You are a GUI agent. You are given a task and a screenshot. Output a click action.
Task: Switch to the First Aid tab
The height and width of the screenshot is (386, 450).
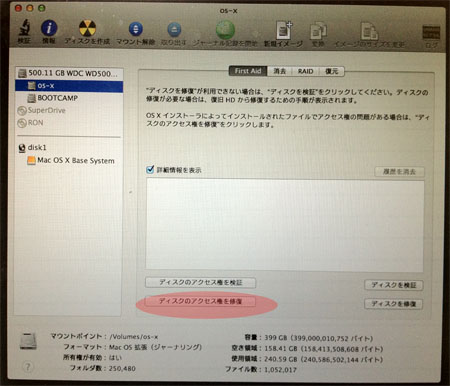click(248, 71)
